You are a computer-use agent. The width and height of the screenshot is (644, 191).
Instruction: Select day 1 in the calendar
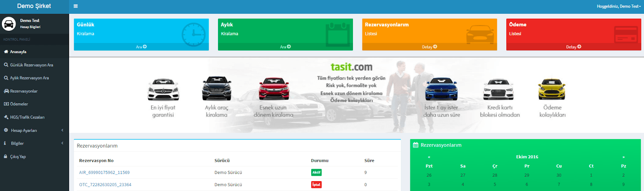pyautogui.click(x=591, y=175)
